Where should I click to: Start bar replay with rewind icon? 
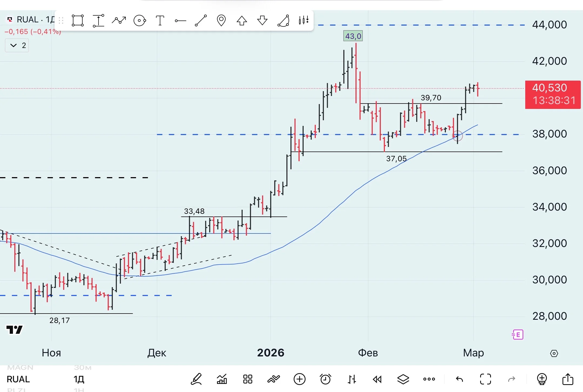[377, 379]
